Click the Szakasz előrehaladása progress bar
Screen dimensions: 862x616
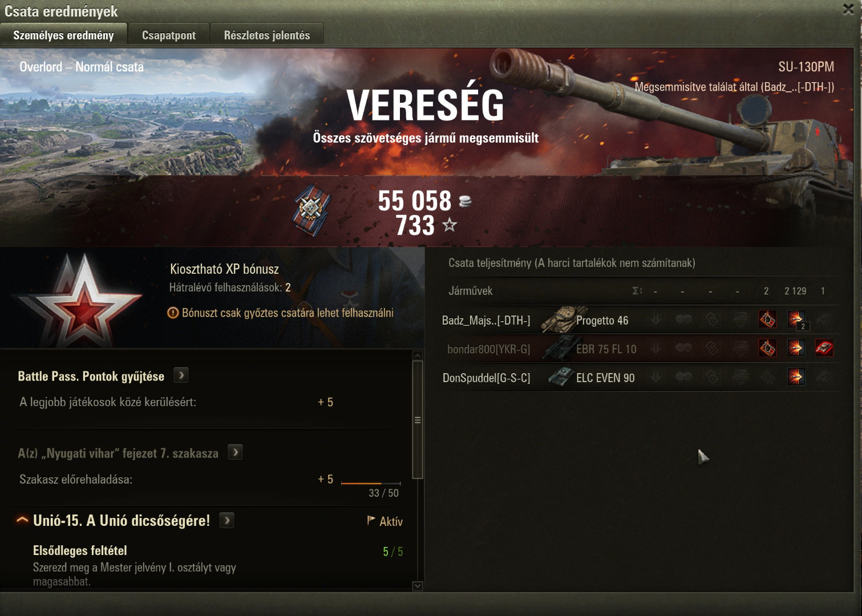pyautogui.click(x=371, y=483)
